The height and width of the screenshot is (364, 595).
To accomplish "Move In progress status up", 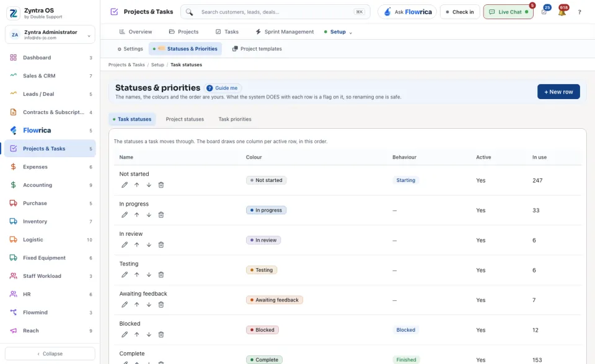I will [136, 215].
